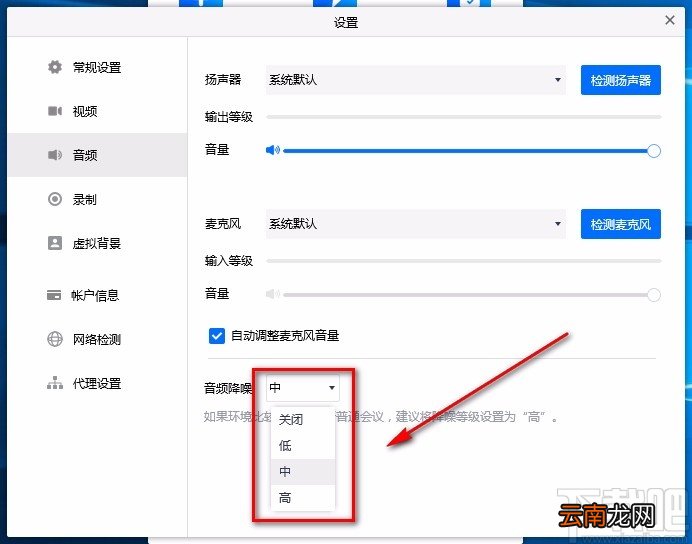
Task: Click the 检测麦克风 button
Action: click(621, 224)
